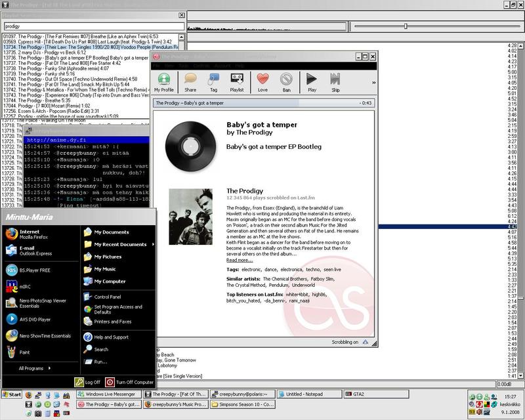Add track to Playlist via cassette icon
525x420 pixels.
pyautogui.click(x=237, y=83)
